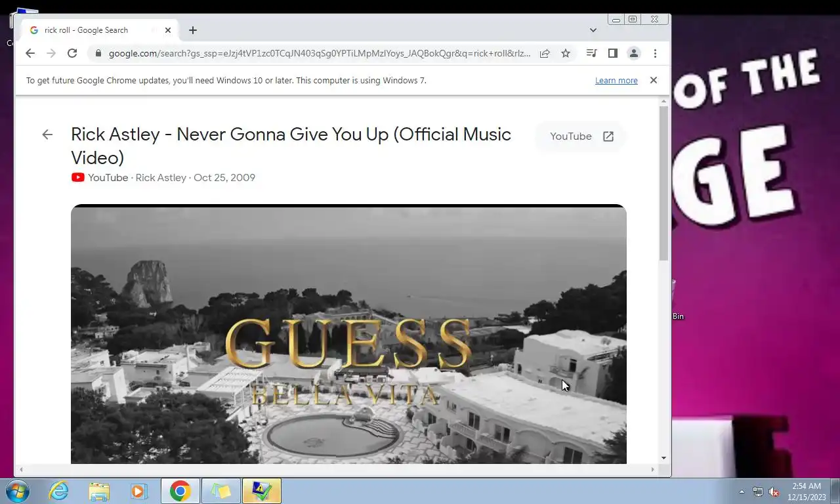Play the Guess Bella Vita video thumbnail
This screenshot has height=504, width=840.
click(348, 335)
